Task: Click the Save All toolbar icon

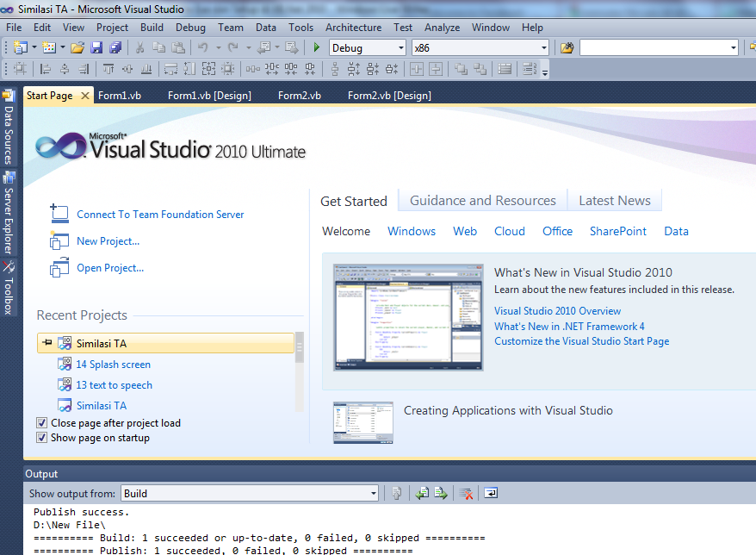Action: point(115,47)
